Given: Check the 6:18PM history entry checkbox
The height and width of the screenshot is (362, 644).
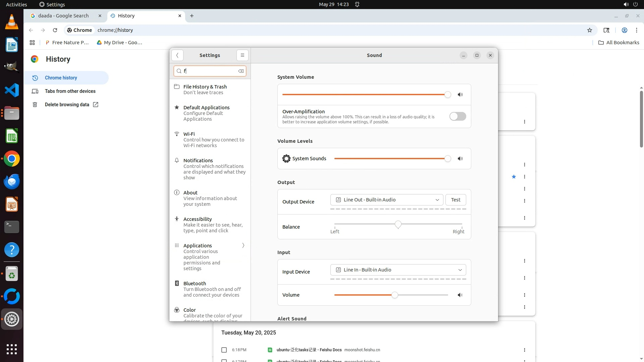Looking at the screenshot, I should point(224,350).
